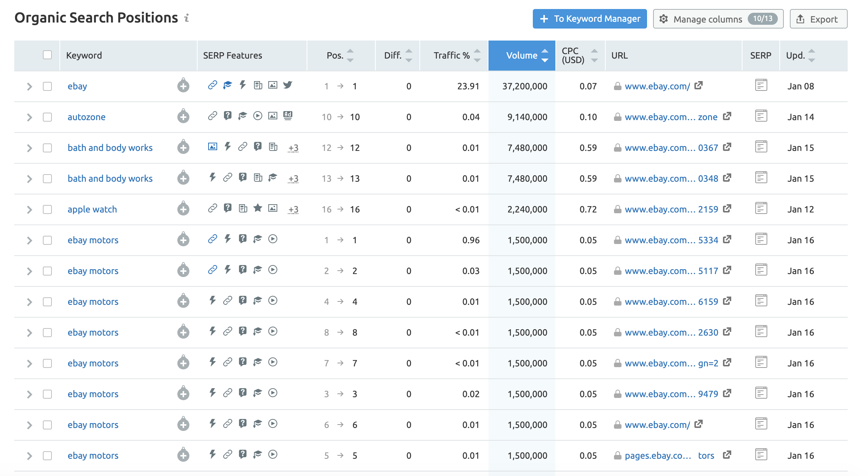This screenshot has width=868, height=476.
Task: Expand the first "ebay motors" row
Action: [29, 240]
